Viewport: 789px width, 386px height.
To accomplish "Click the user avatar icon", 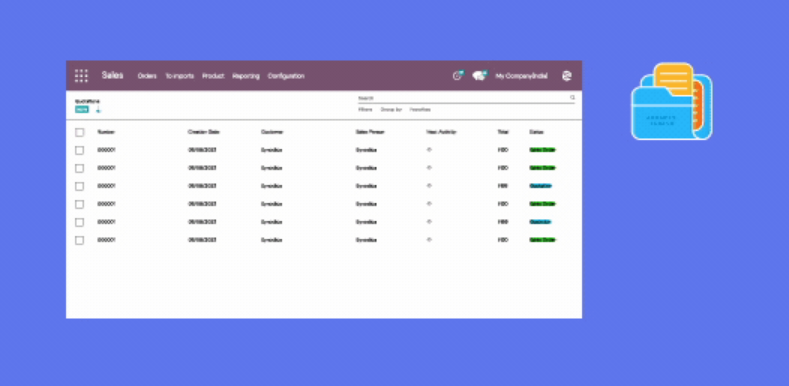I will click(x=567, y=76).
